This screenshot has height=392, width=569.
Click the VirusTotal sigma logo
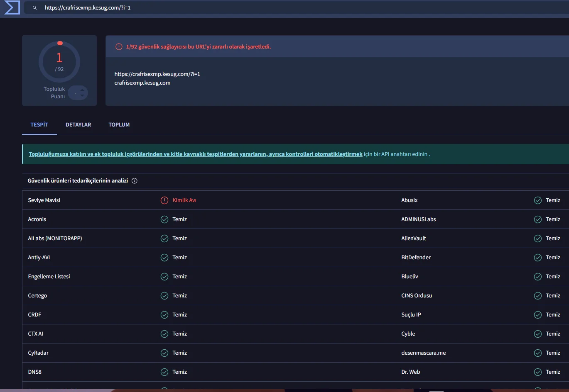12,7
